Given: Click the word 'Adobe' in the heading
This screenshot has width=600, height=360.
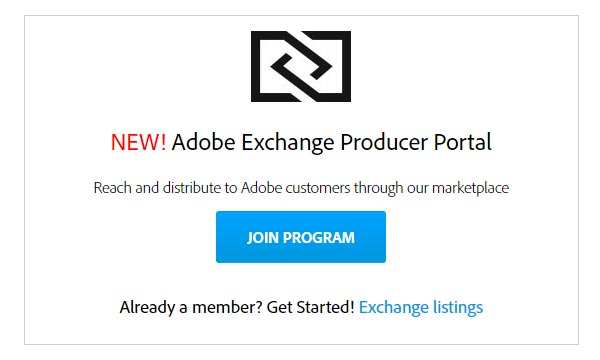Looking at the screenshot, I should (204, 142).
